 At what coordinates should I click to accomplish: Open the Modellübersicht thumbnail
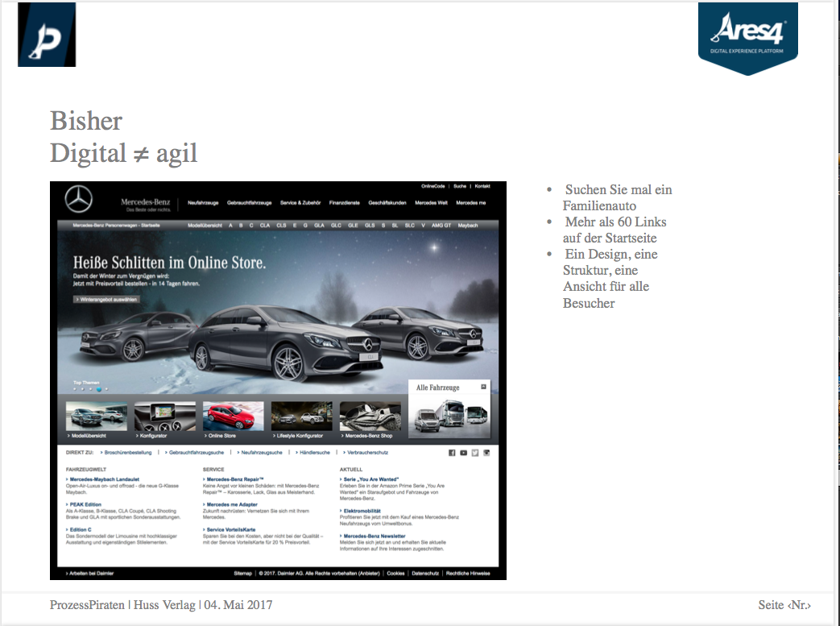tap(97, 416)
